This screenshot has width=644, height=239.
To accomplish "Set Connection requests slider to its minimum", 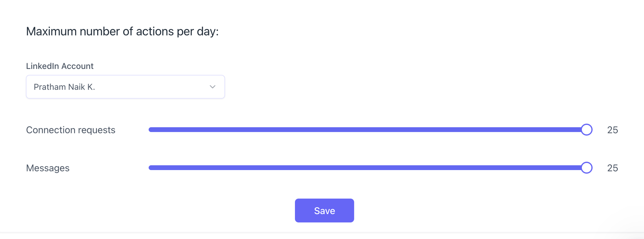I will pyautogui.click(x=150, y=130).
